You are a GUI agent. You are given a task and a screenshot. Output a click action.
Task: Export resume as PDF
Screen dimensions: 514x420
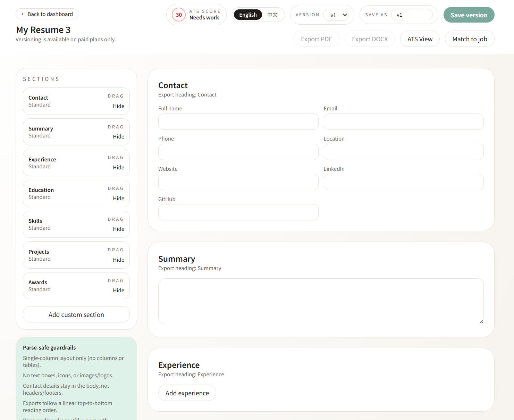tap(316, 39)
